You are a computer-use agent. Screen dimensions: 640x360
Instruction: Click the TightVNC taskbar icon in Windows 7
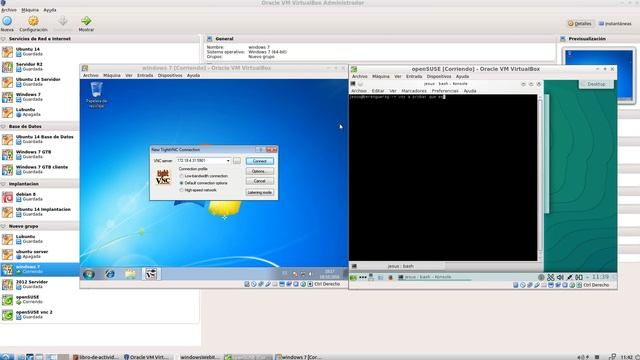[x=151, y=274]
